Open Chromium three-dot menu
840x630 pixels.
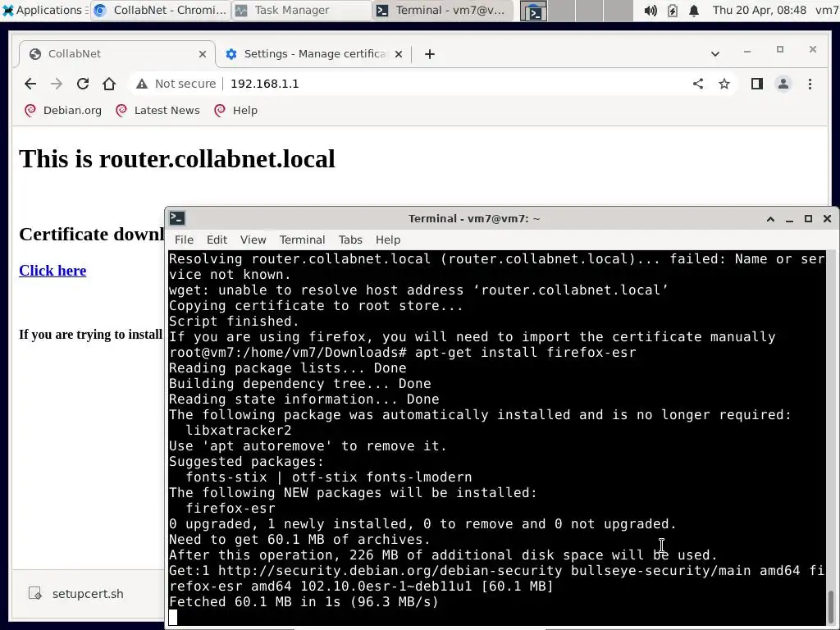[x=810, y=84]
